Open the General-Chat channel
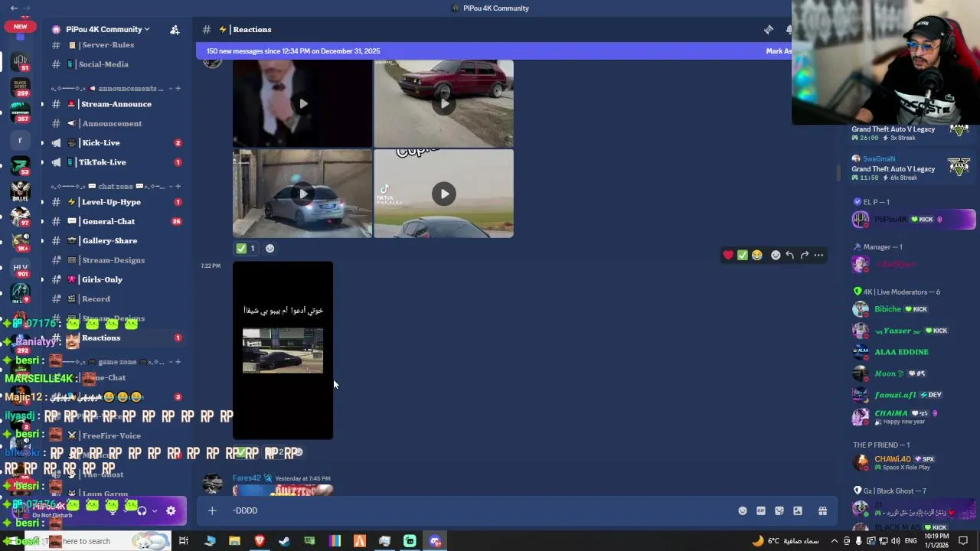 (115, 221)
